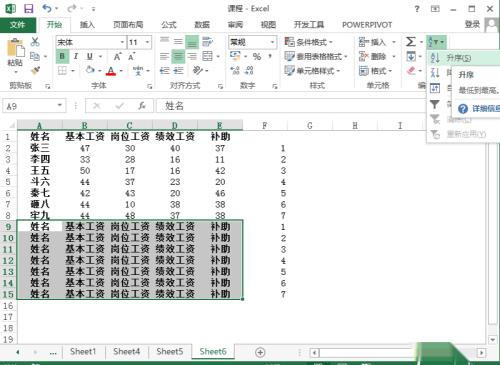Select the Cut scissors icon
The image size is (500, 365).
pyautogui.click(x=35, y=42)
